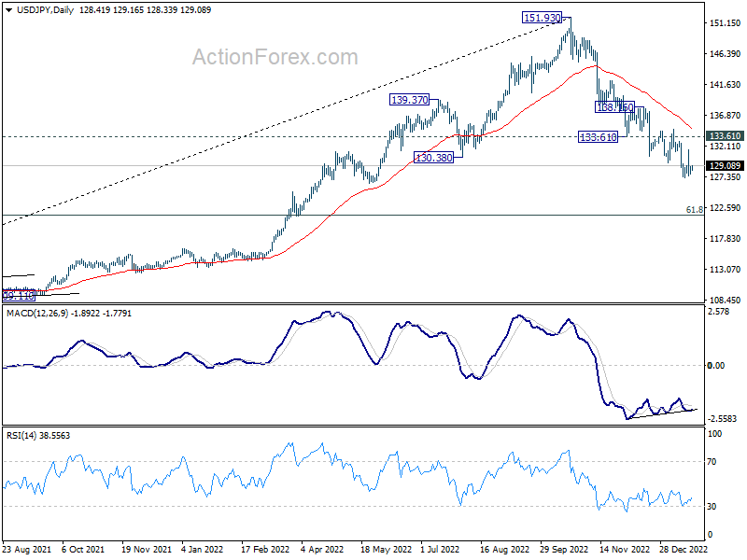Click the 108.450 price axis value
The width and height of the screenshot is (747, 560).
pyautogui.click(x=725, y=301)
